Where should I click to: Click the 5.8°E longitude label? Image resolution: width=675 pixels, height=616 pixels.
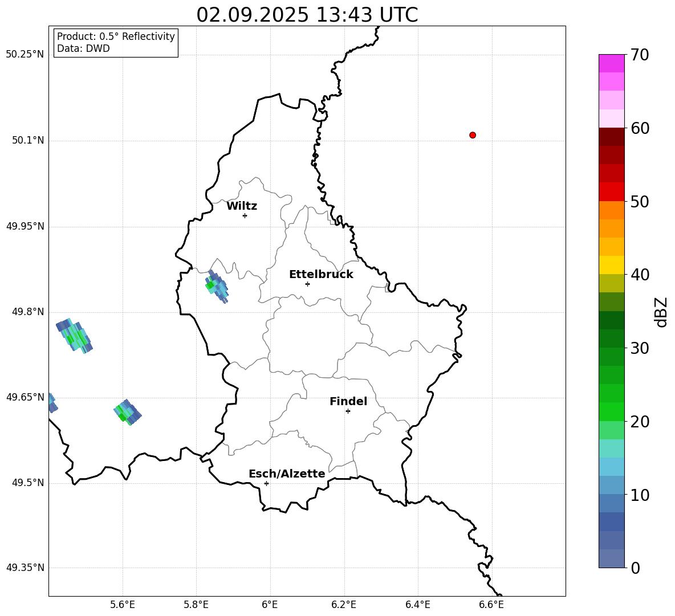click(196, 605)
